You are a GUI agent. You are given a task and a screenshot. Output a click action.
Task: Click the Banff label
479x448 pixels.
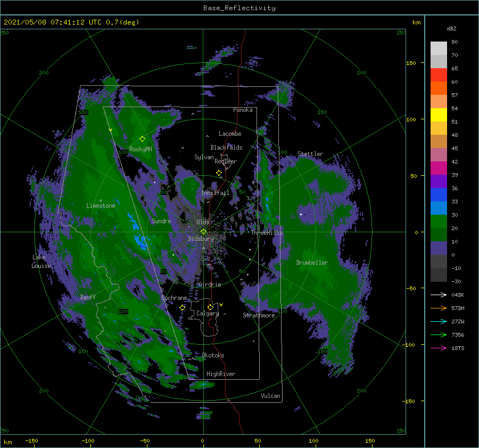point(88,297)
